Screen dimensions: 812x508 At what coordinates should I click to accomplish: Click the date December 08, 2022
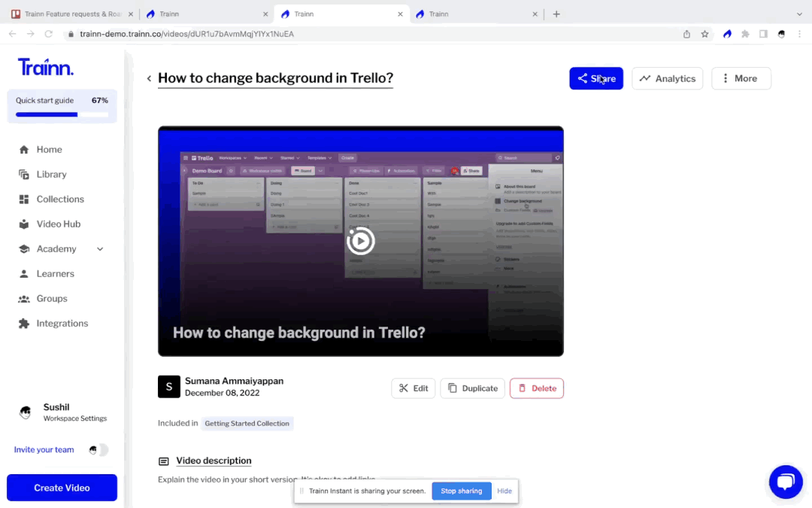[x=222, y=393]
